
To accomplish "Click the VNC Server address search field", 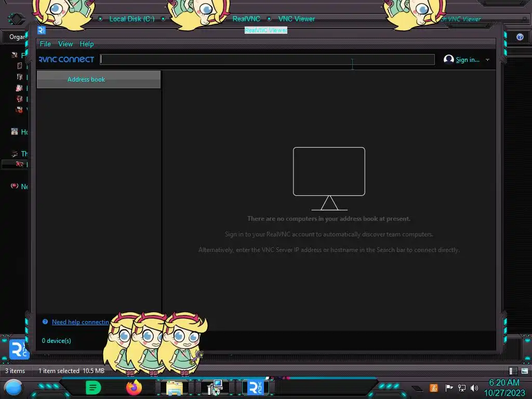I will click(x=267, y=59).
